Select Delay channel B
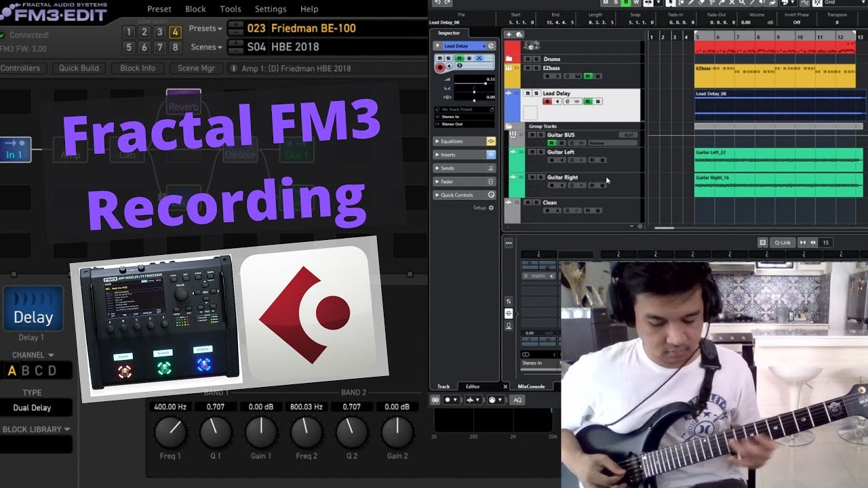Viewport: 868px width, 488px height. pyautogui.click(x=26, y=371)
